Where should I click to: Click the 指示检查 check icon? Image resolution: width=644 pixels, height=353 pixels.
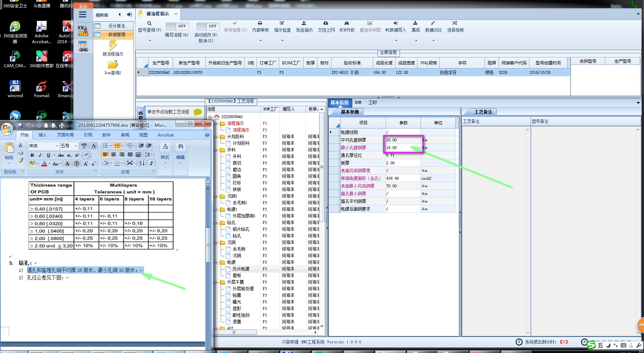282,23
